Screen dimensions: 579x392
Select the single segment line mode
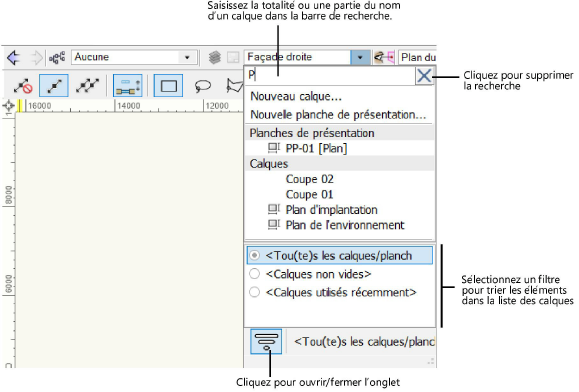[54, 86]
